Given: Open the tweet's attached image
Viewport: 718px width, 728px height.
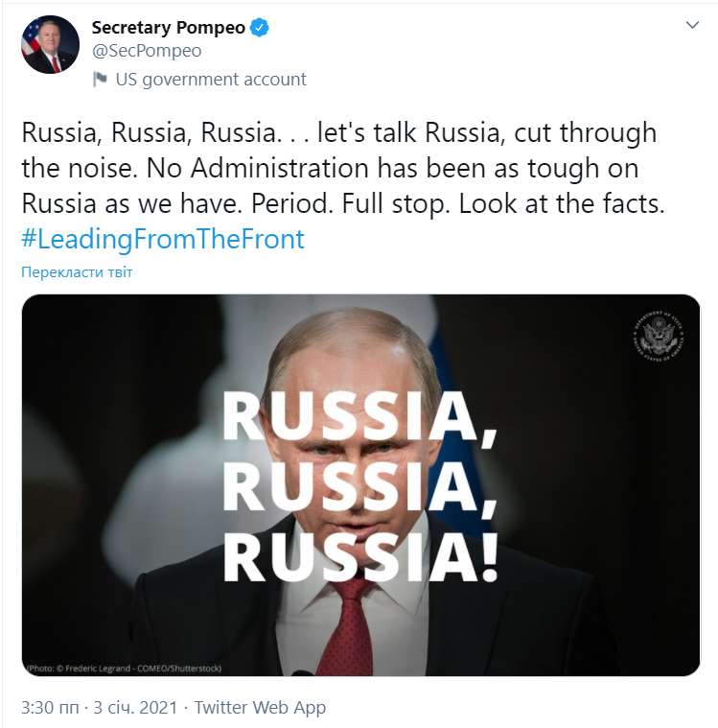Looking at the screenshot, I should pos(360,484).
